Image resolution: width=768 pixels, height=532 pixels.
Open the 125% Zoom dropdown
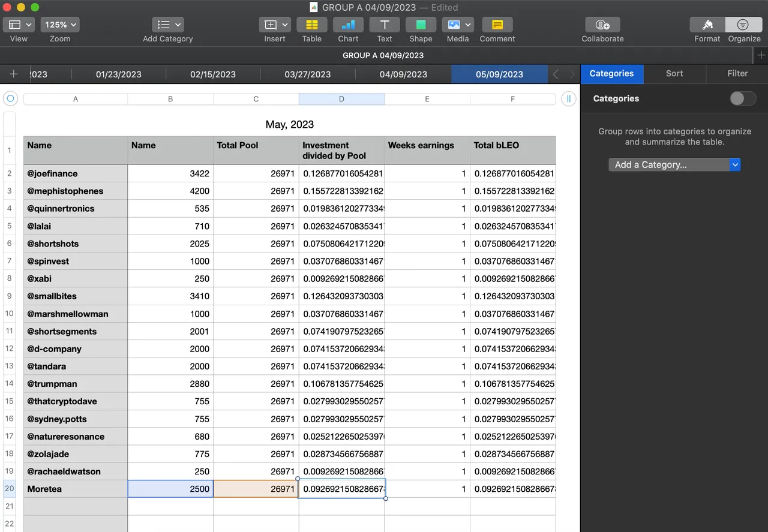coord(60,25)
